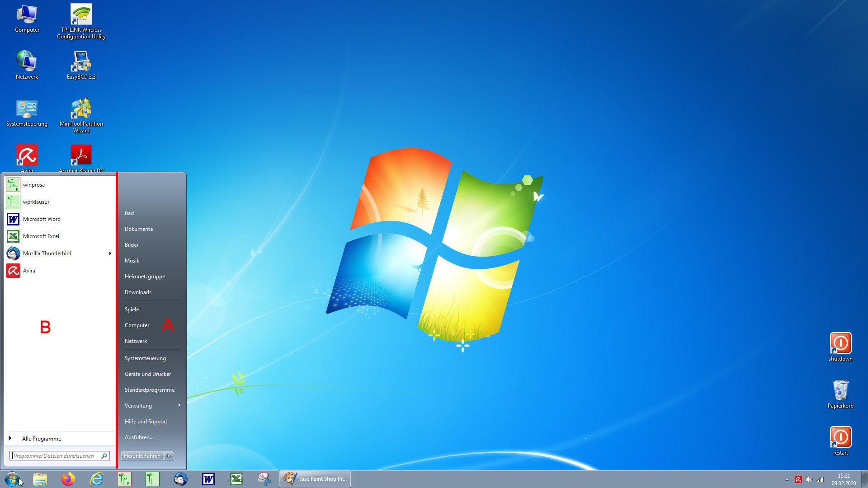Open Systemsteuerung in Start menu
The image size is (868, 488).
[145, 358]
